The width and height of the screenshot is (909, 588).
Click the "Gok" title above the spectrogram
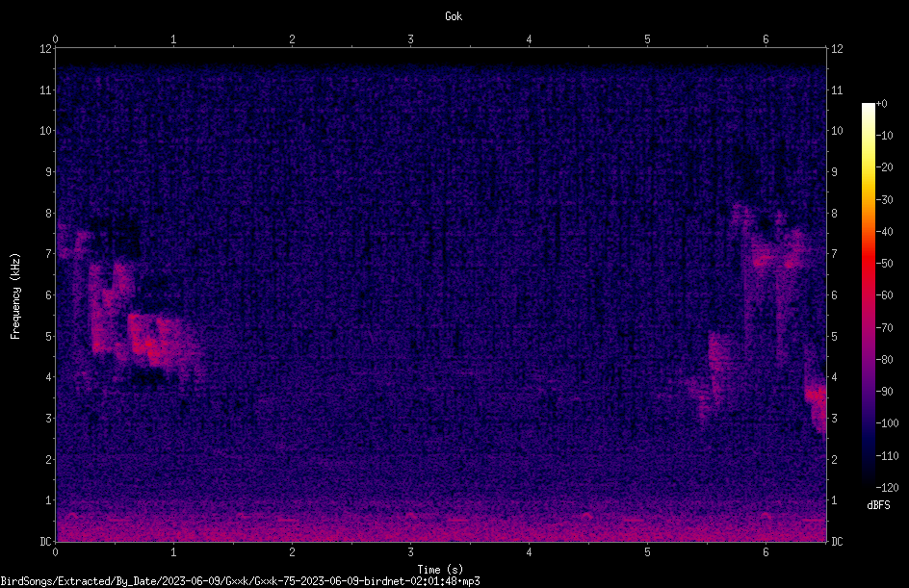pyautogui.click(x=454, y=16)
